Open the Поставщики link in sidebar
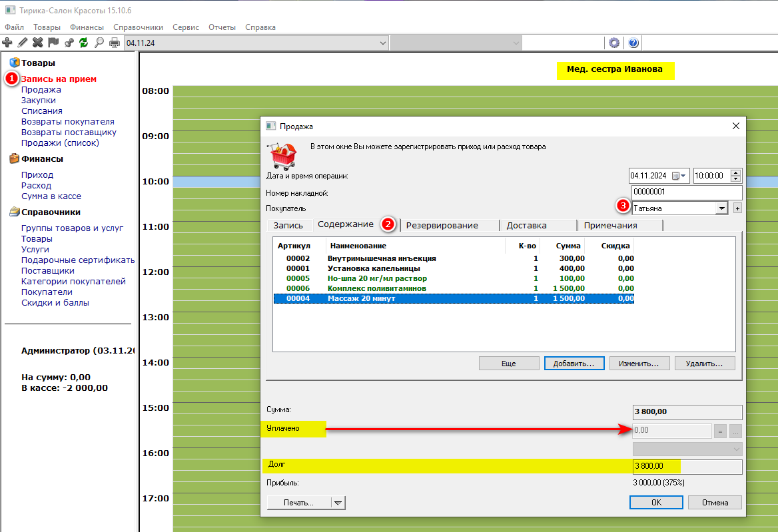The width and height of the screenshot is (778, 532). pos(48,271)
